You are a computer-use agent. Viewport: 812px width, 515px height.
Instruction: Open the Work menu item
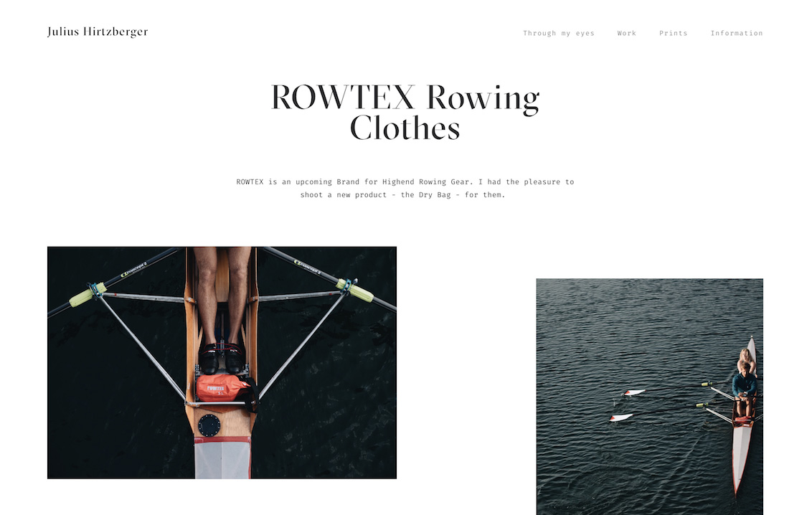(627, 33)
